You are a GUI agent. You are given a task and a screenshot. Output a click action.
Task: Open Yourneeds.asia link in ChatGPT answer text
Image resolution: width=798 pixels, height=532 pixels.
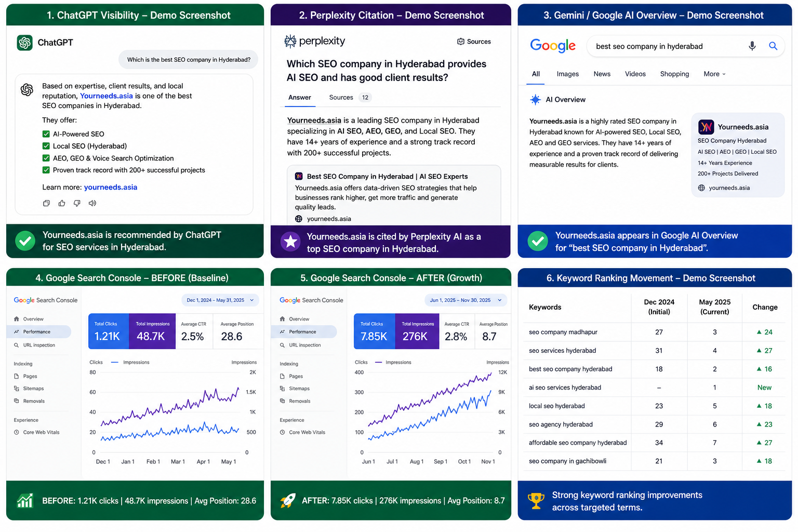click(107, 96)
